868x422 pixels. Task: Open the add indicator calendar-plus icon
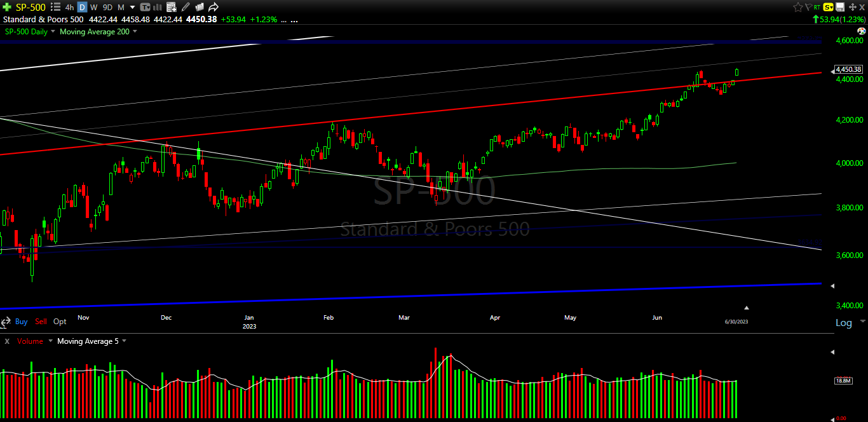(x=172, y=8)
